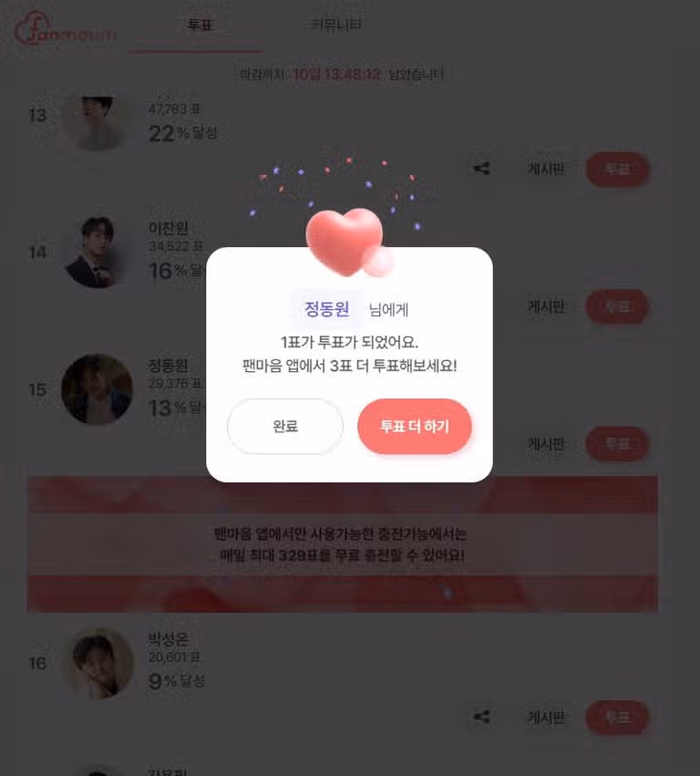Open the 커뮤니티 tab

click(x=336, y=25)
